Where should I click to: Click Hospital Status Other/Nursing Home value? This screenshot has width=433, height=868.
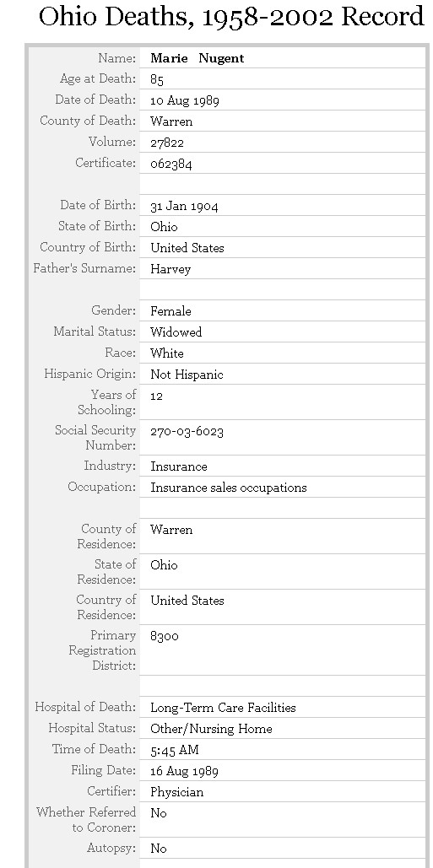[211, 729]
